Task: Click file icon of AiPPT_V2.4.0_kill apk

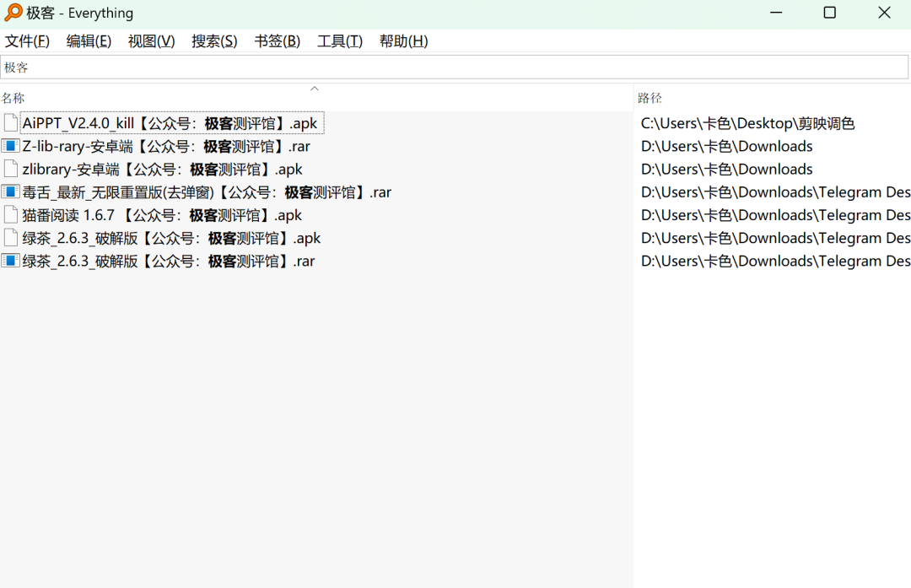Action: pyautogui.click(x=10, y=122)
